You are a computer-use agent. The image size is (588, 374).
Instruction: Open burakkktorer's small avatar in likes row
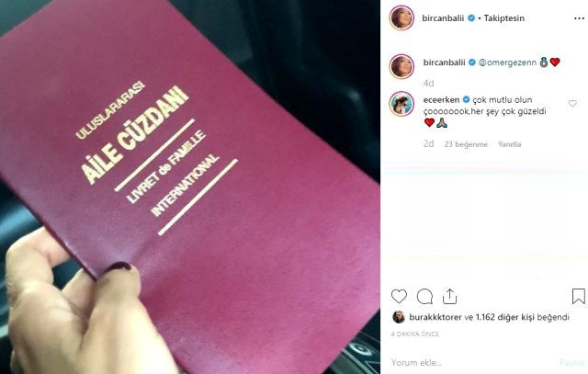[398, 317]
